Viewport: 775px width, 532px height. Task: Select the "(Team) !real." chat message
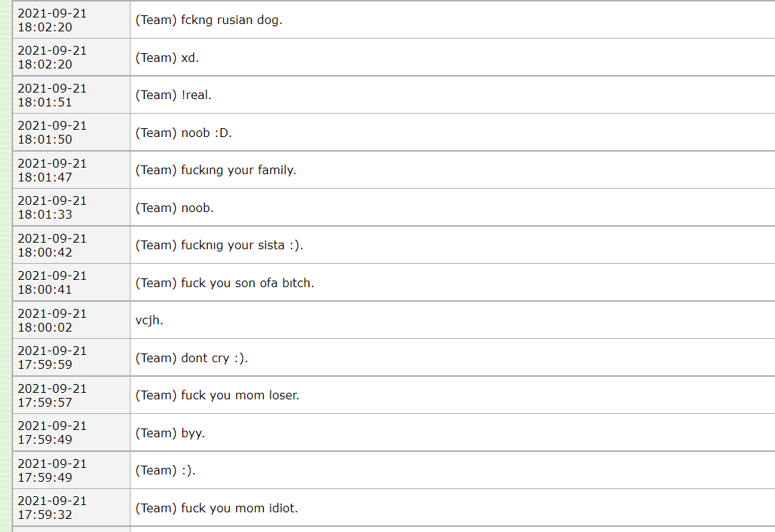(174, 95)
